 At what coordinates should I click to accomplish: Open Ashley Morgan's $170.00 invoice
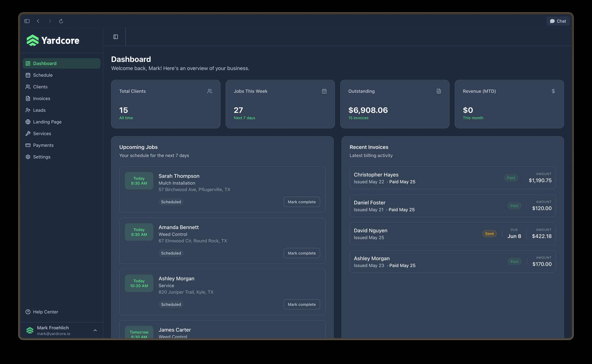click(453, 262)
